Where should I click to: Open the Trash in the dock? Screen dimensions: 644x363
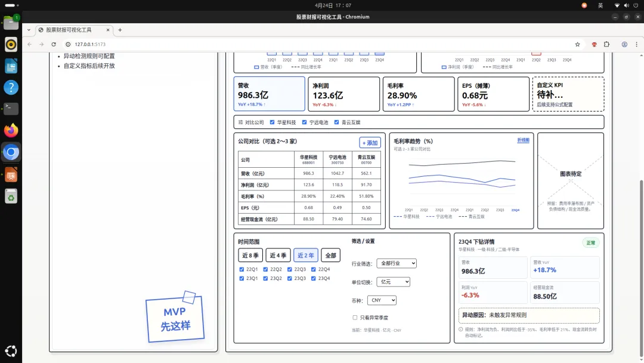(11, 197)
